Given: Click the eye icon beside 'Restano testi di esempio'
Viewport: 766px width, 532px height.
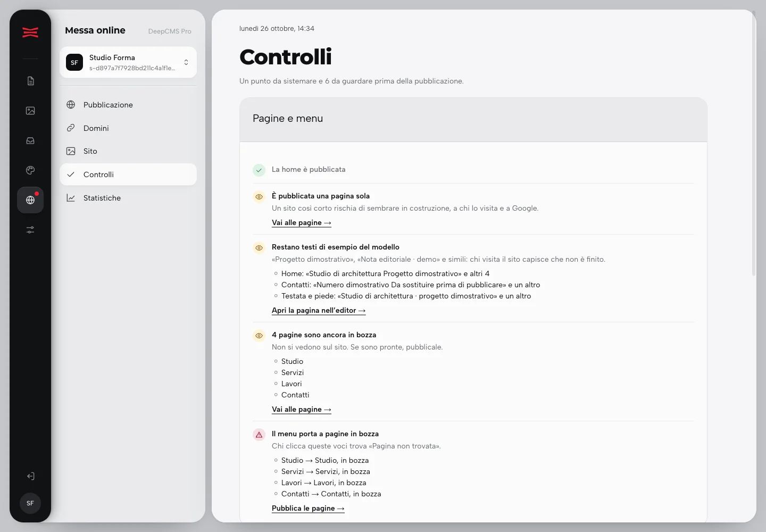Looking at the screenshot, I should pyautogui.click(x=259, y=248).
